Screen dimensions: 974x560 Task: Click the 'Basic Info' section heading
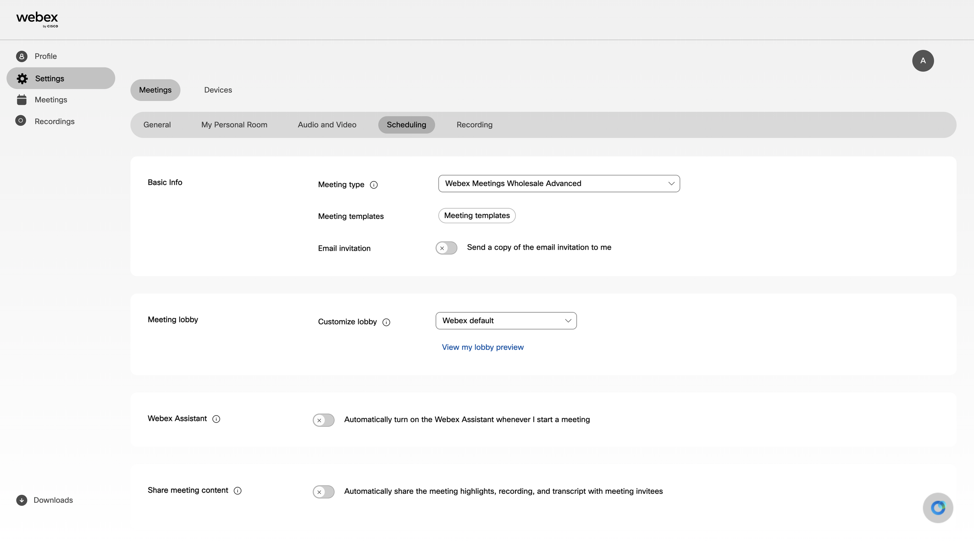(x=165, y=182)
